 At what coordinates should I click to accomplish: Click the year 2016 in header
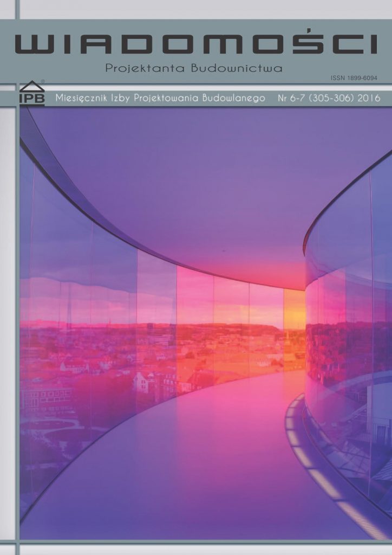click(369, 99)
